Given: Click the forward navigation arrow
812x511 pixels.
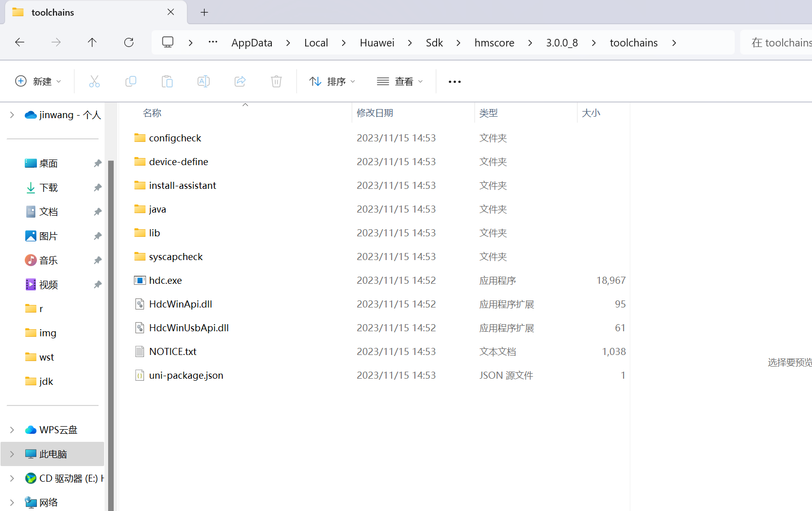Looking at the screenshot, I should pos(56,42).
